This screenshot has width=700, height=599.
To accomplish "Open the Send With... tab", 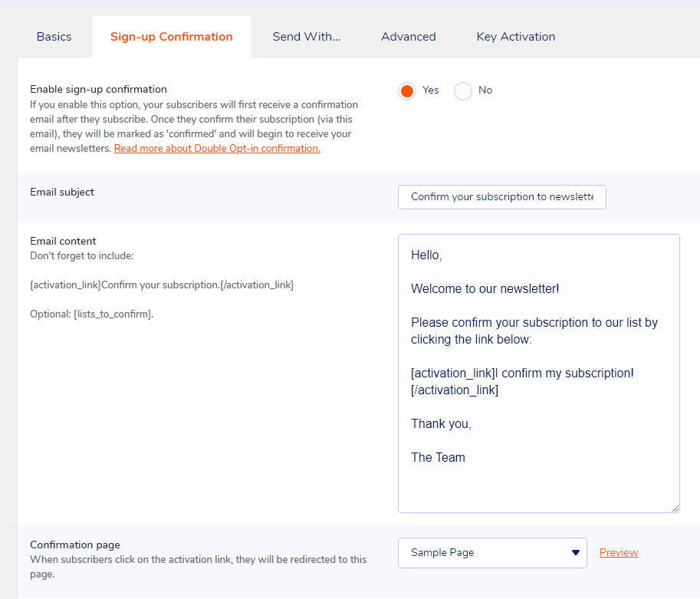I will tap(306, 36).
